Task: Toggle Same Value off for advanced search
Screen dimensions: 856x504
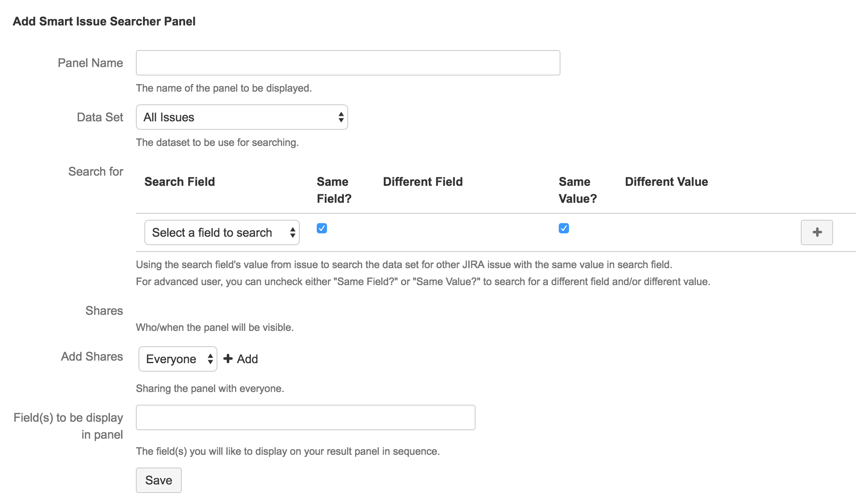Action: click(563, 228)
